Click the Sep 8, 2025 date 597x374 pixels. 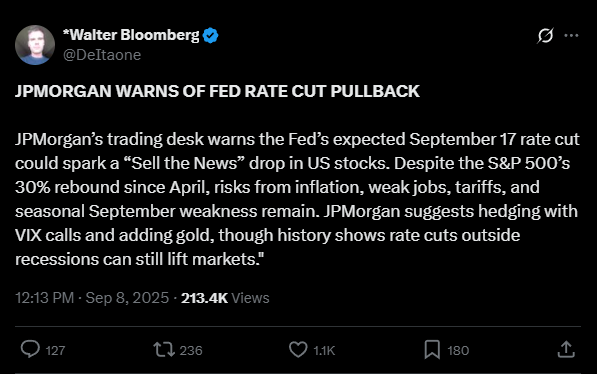click(127, 298)
